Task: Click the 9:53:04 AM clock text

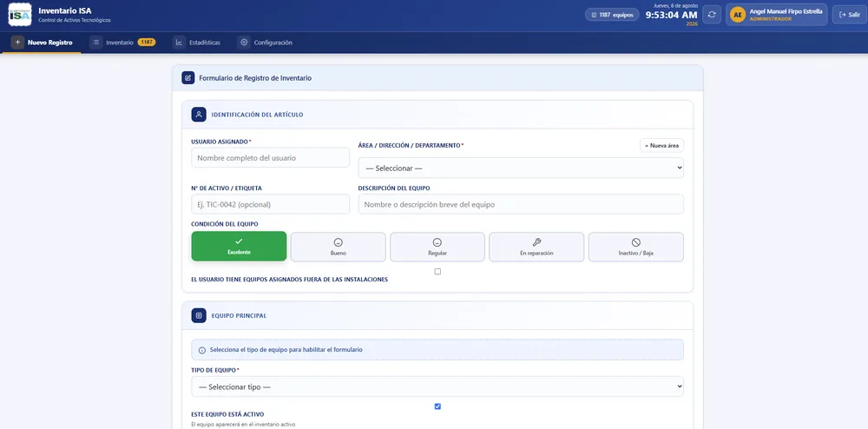Action: 672,15
